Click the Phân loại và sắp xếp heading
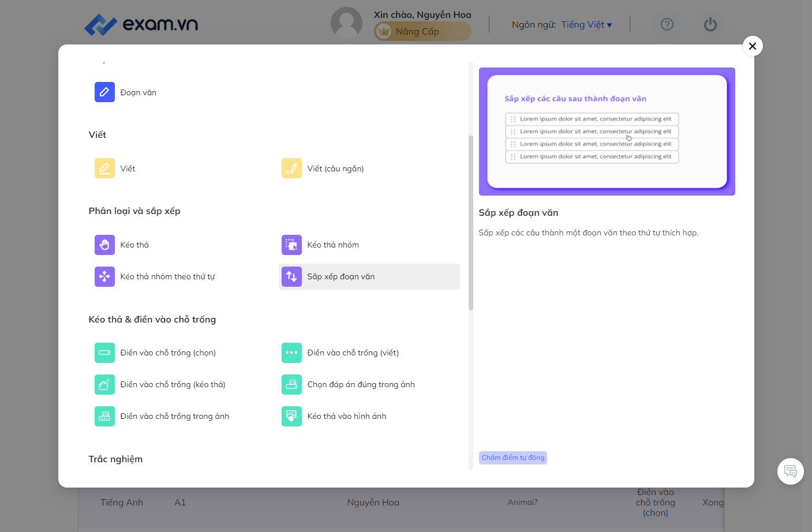This screenshot has height=532, width=812. pos(134,211)
